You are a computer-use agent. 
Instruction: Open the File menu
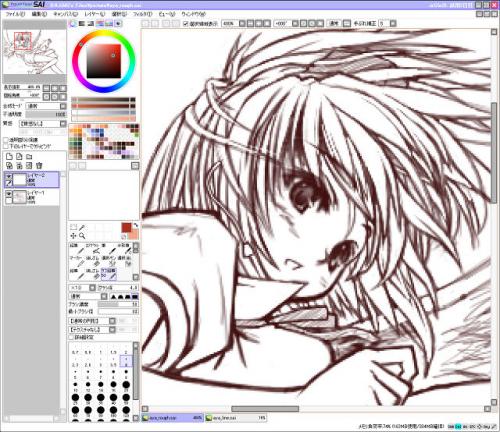[15, 14]
